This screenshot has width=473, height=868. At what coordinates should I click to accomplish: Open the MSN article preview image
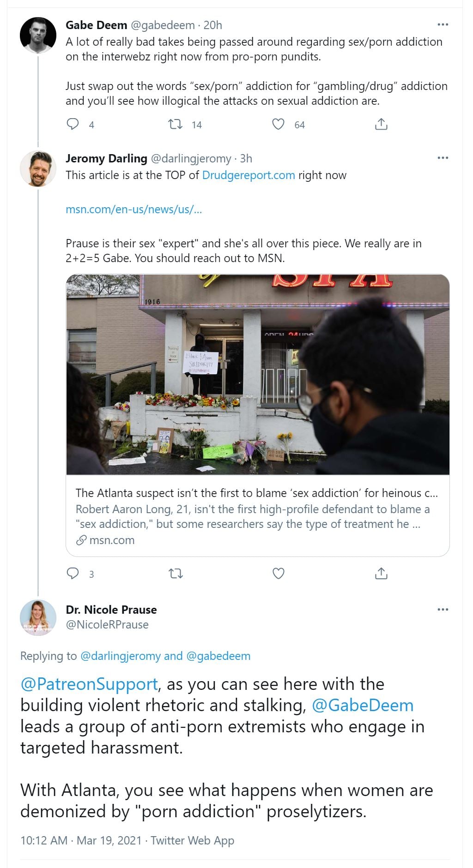coord(258,375)
